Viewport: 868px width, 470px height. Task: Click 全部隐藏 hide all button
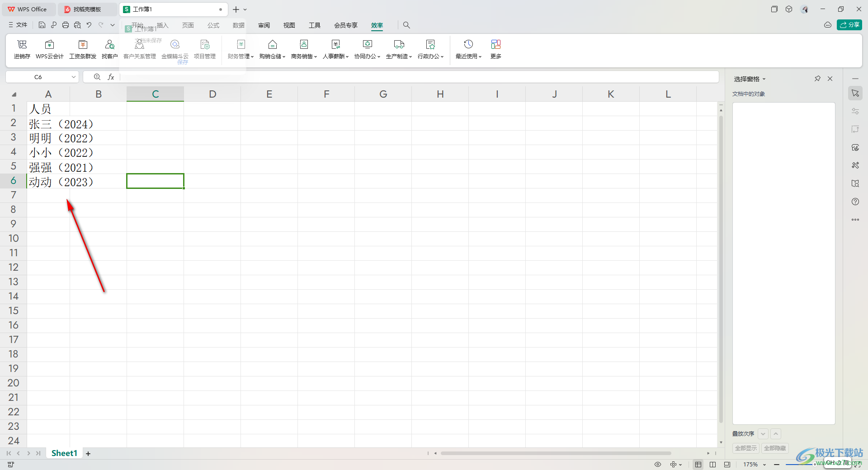(x=775, y=448)
